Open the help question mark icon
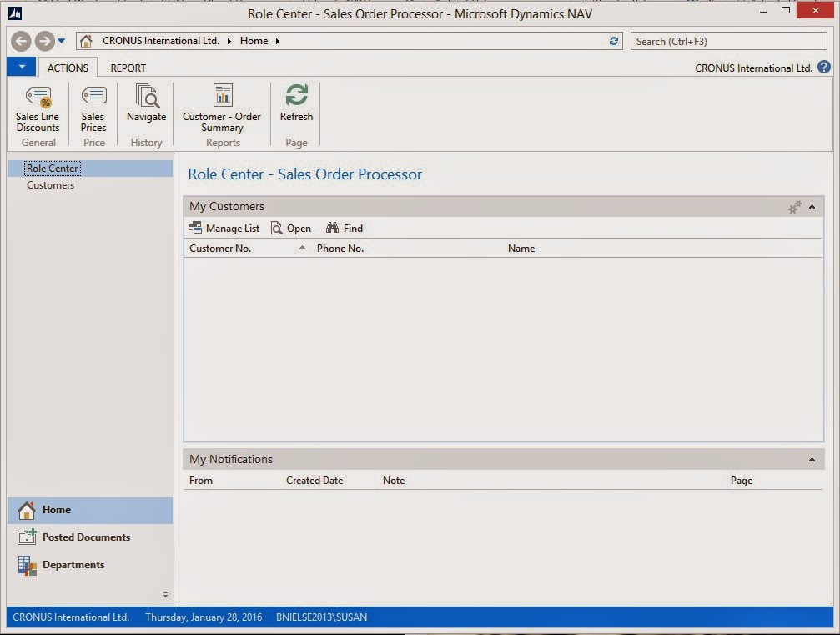The height and width of the screenshot is (635, 840). tap(824, 68)
